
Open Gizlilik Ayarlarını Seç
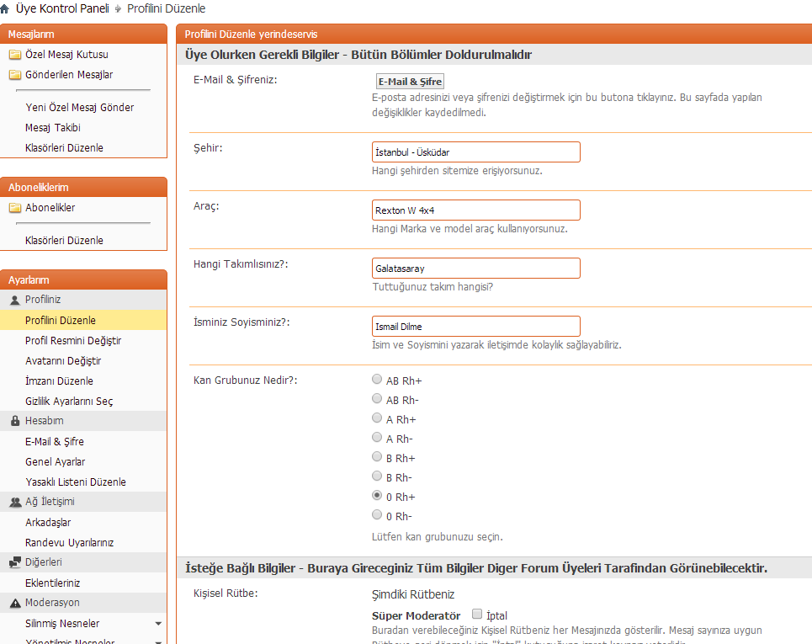[x=69, y=401]
